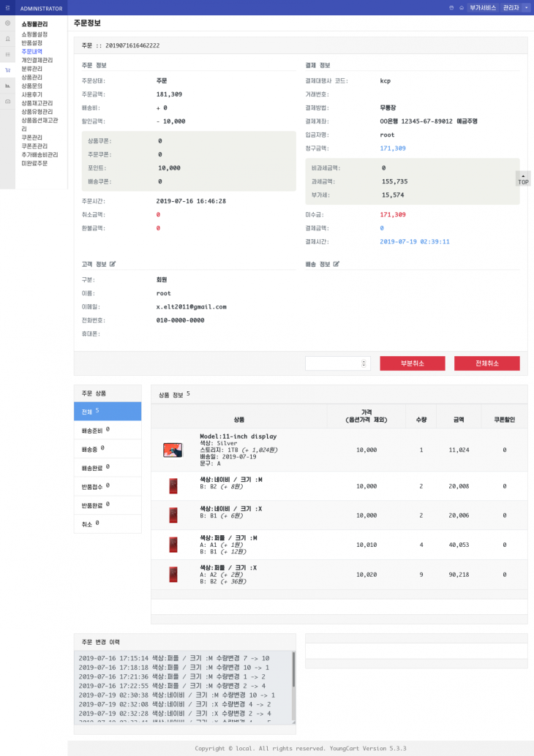Screen dimensions: 534x756
Task: Open 미완료주문 in side menu
Action: tap(34, 164)
